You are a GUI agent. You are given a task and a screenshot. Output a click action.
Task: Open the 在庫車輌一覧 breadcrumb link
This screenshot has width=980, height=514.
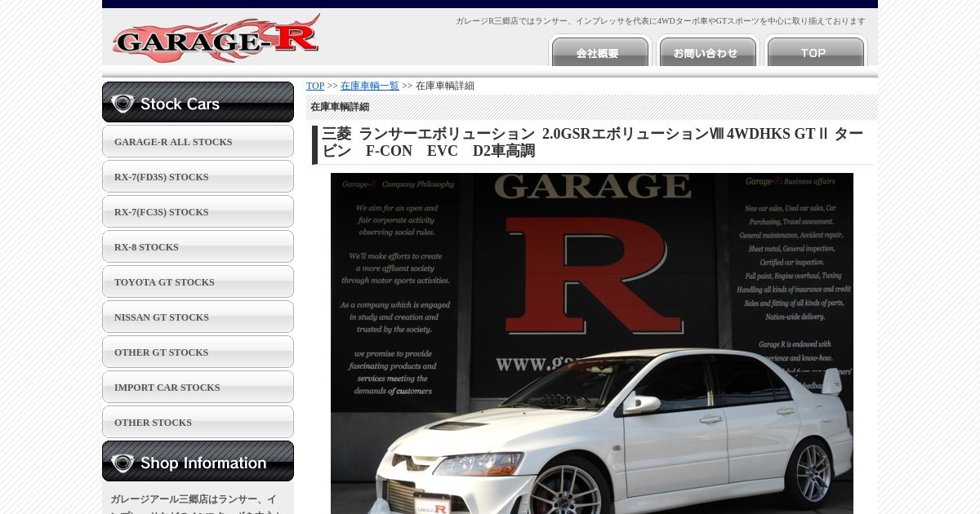point(370,86)
